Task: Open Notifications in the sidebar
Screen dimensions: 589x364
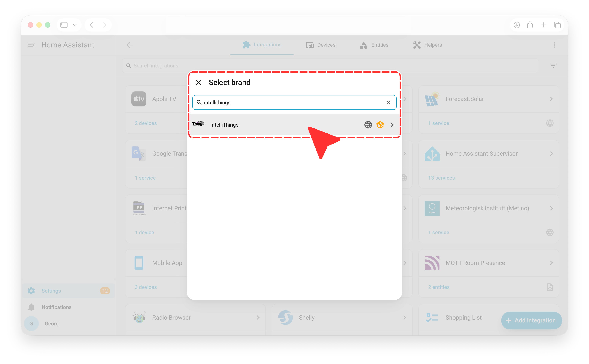Action: 69,307
